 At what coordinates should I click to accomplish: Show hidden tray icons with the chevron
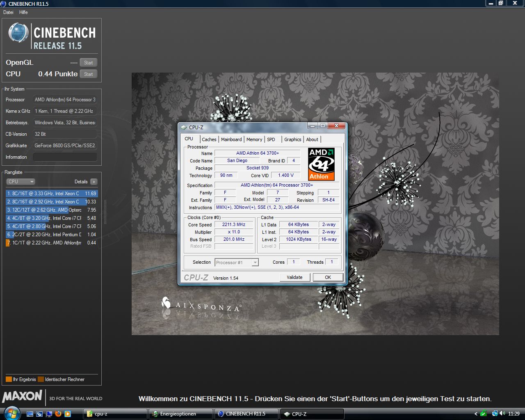[x=476, y=414]
